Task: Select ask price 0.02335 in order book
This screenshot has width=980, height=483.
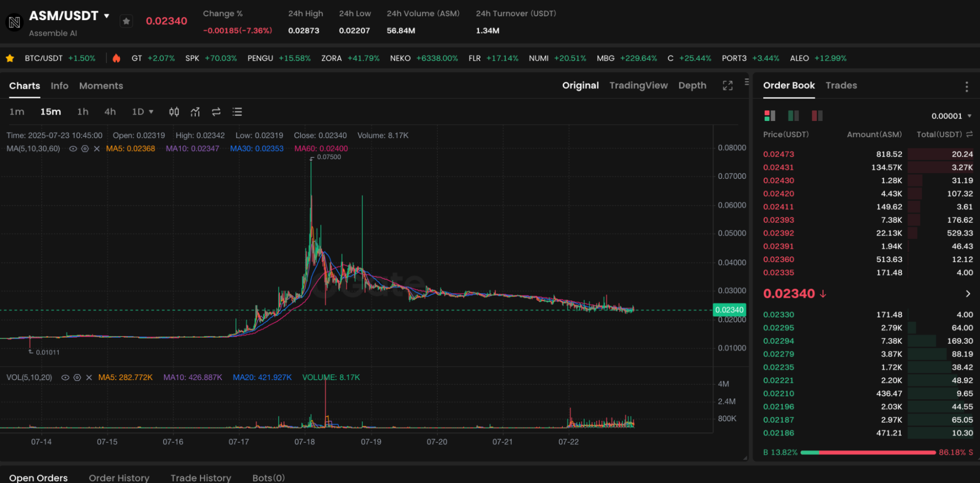Action: pyautogui.click(x=779, y=273)
